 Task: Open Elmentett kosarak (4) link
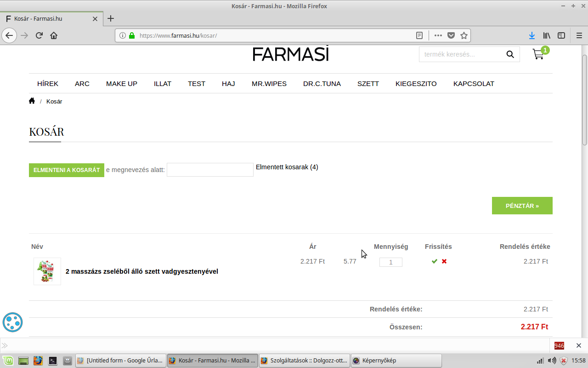287,167
